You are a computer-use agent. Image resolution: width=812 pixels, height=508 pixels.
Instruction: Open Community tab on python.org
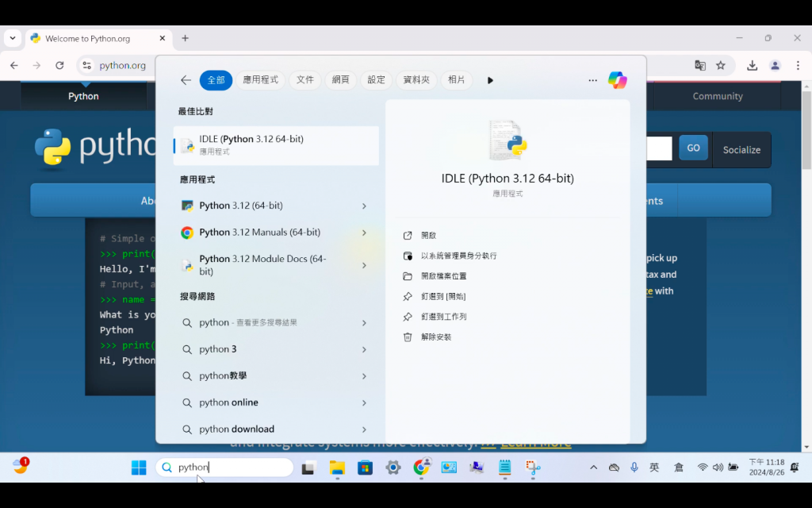pos(717,96)
